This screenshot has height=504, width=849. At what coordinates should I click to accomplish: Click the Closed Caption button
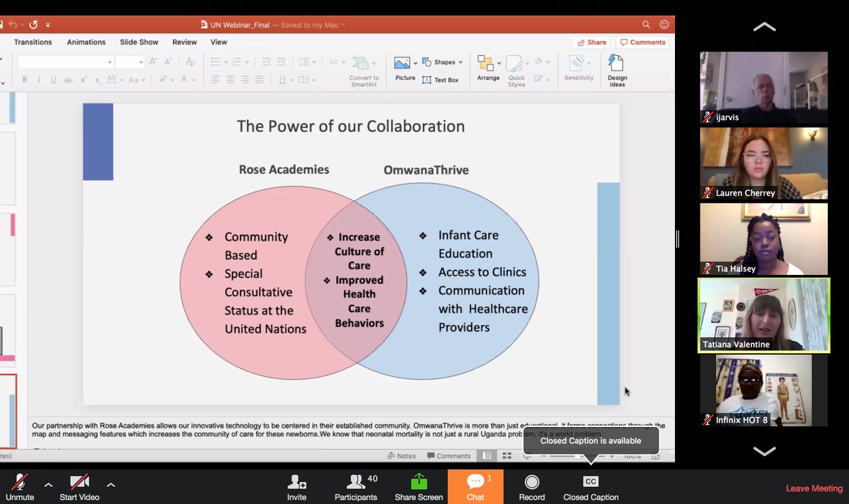click(x=591, y=488)
